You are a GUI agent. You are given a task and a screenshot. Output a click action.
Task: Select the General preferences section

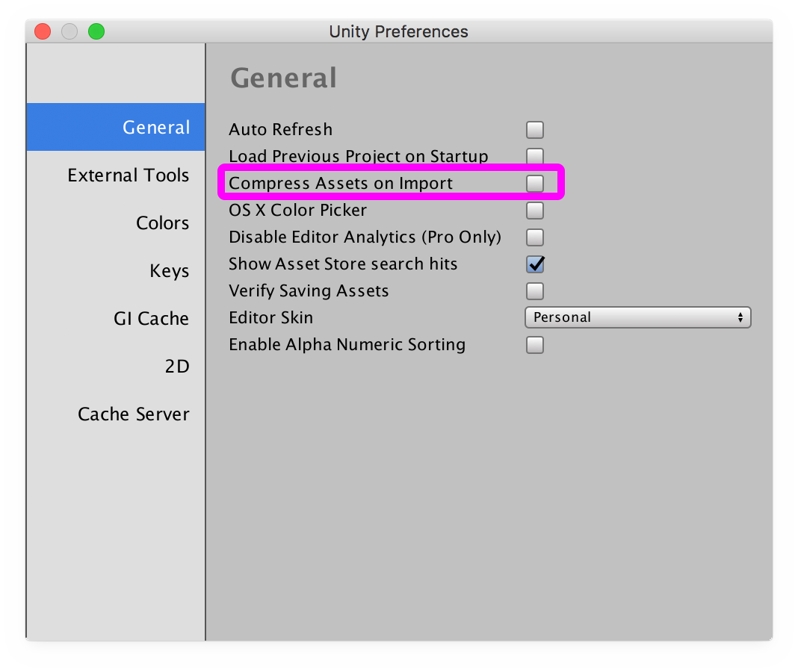click(x=116, y=127)
